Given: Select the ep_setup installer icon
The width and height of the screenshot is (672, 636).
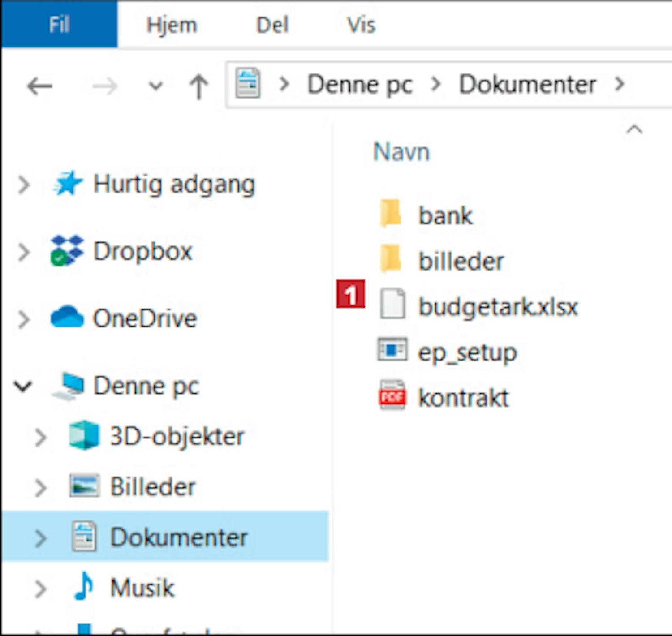Looking at the screenshot, I should pos(392,351).
